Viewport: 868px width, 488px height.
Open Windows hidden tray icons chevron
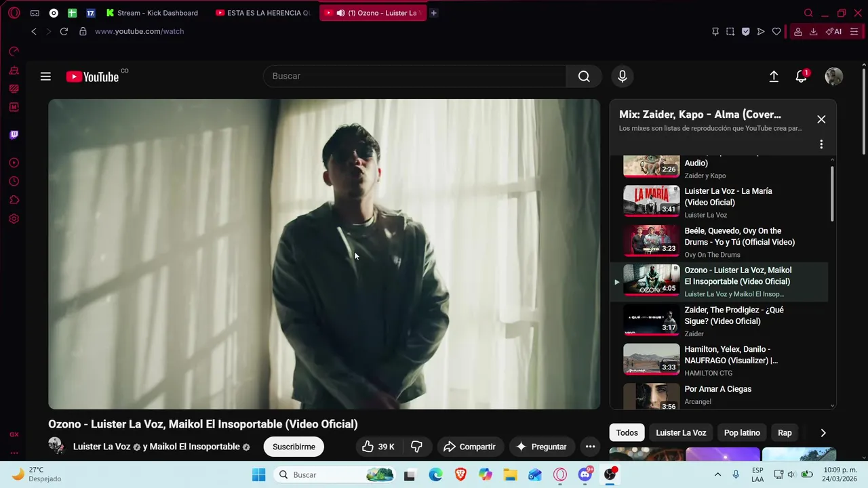[x=717, y=474]
